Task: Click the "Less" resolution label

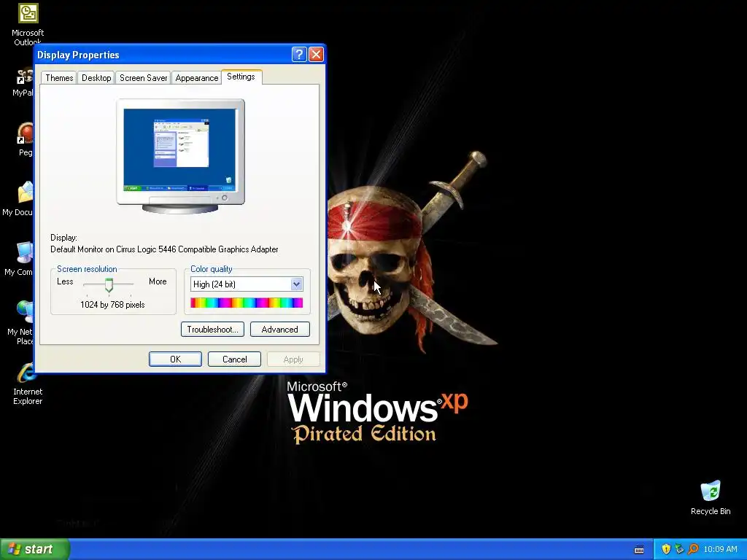Action: [65, 281]
